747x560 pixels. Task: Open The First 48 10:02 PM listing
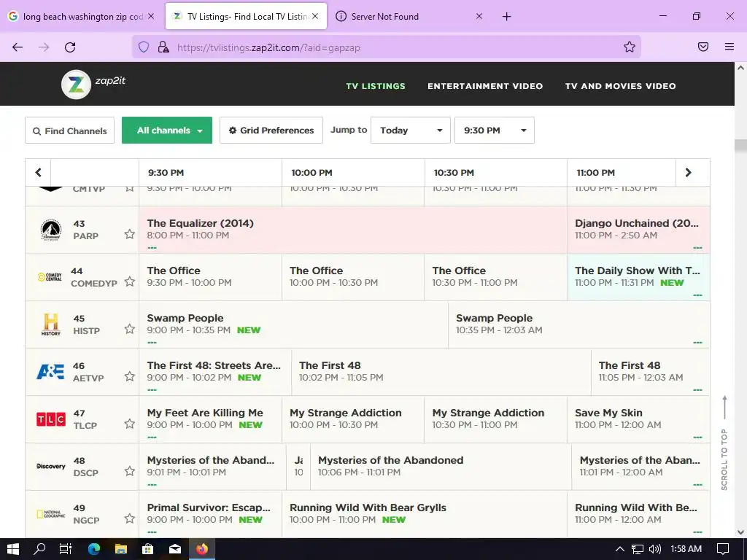441,372
